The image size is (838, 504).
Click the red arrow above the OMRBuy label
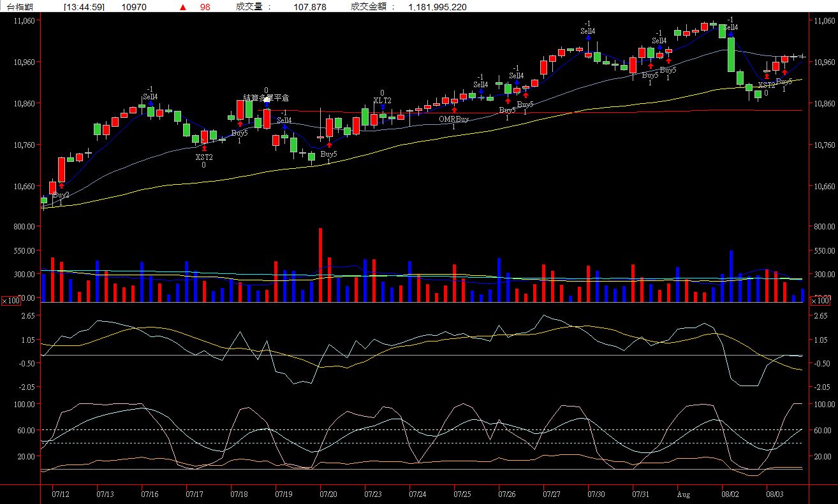point(454,110)
